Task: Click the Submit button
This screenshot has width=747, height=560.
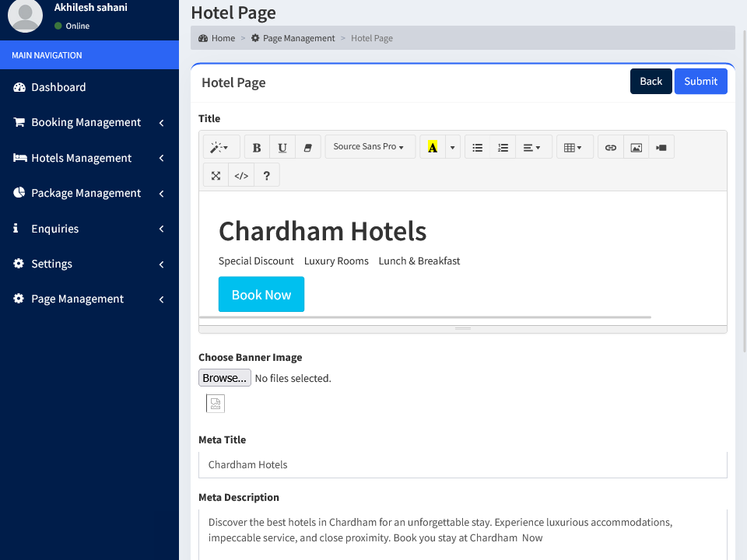Action: click(700, 81)
